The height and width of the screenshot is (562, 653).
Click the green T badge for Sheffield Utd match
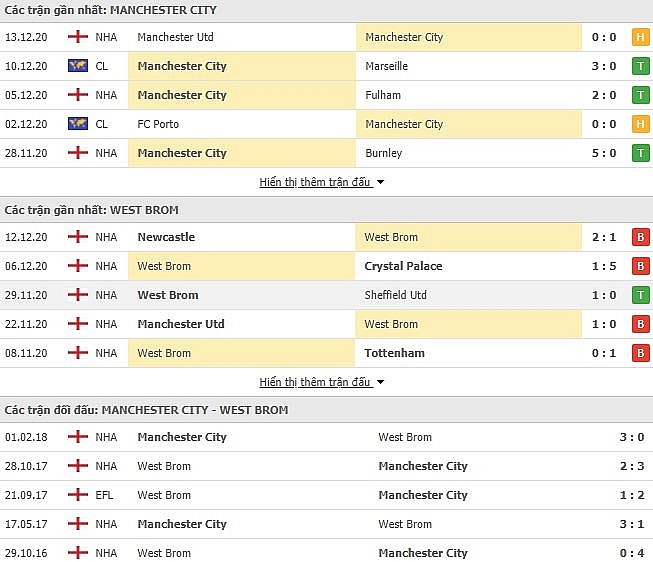click(640, 295)
